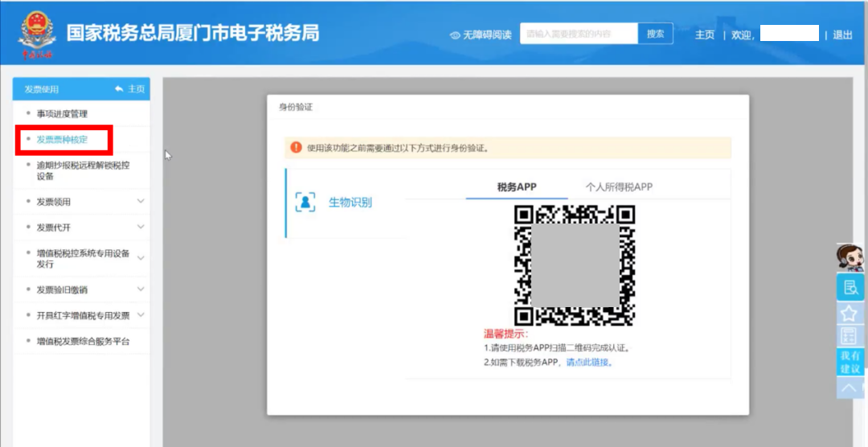Click the tax bureau emblem logo
The width and height of the screenshot is (868, 447).
pyautogui.click(x=36, y=35)
